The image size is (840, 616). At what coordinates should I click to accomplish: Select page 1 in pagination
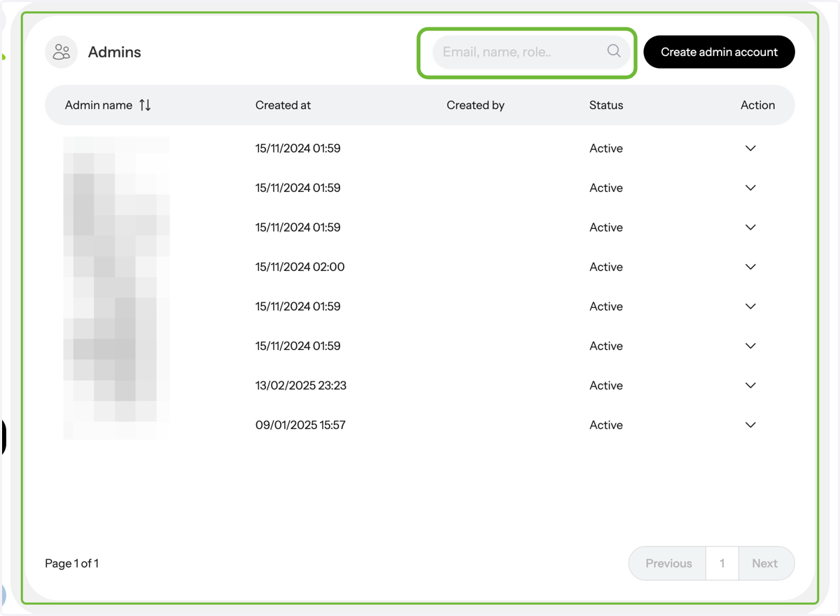tap(722, 563)
